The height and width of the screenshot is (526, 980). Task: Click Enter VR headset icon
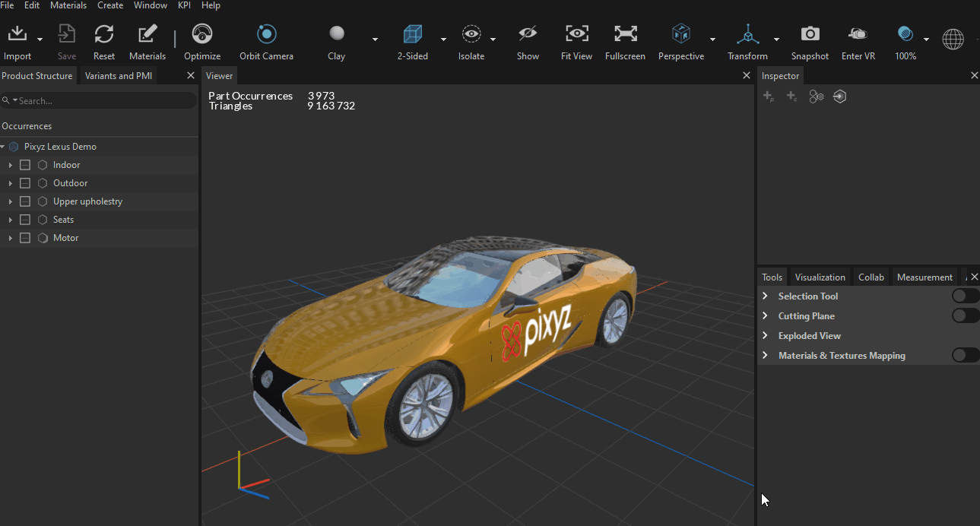858,34
